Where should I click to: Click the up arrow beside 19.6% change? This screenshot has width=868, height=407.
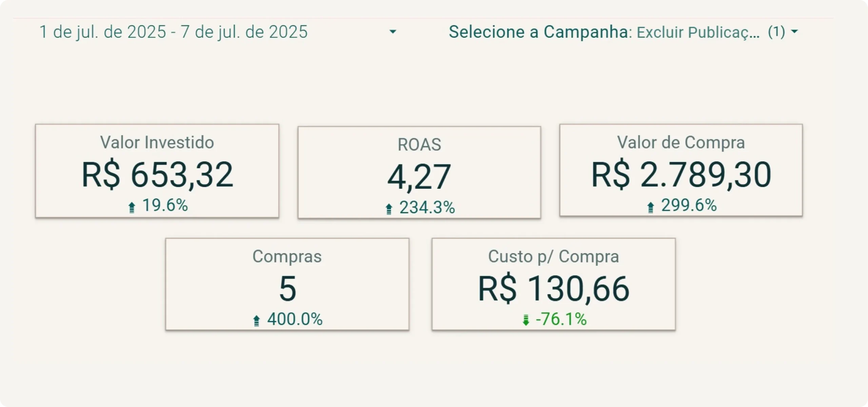point(132,207)
